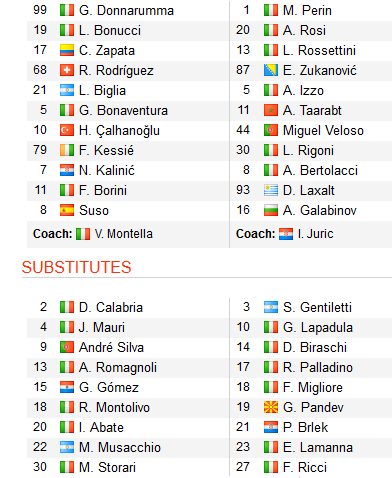
Task: Click Ivory Coast flag beside F. Kessié
Action: coord(67,150)
